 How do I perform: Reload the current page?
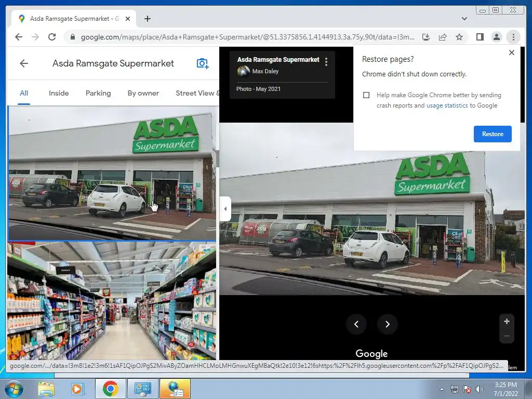(52, 37)
